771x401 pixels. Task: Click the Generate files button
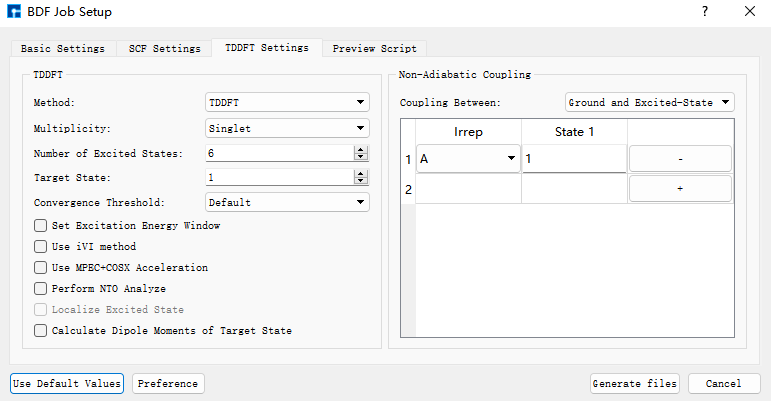click(x=634, y=383)
